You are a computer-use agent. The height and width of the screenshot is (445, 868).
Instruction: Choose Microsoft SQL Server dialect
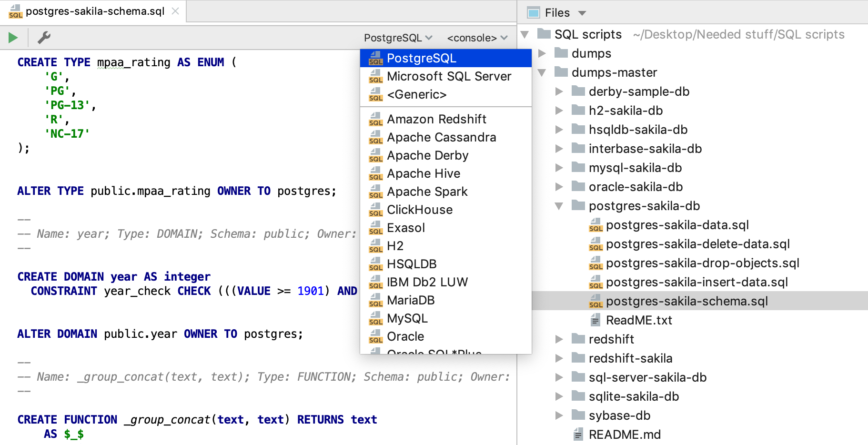446,76
